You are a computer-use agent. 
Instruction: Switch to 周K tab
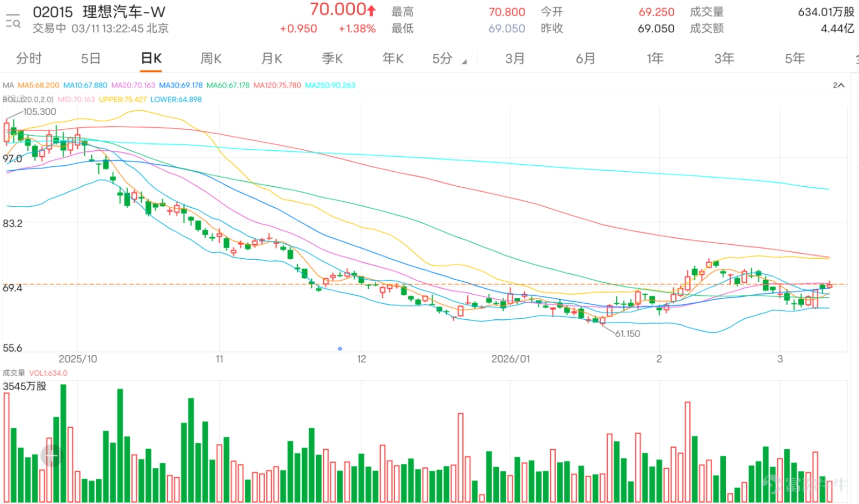(211, 59)
